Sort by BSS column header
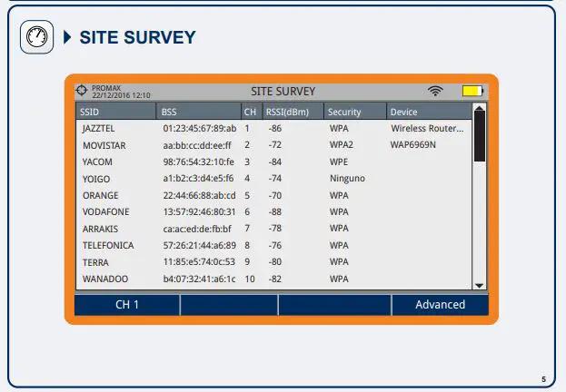The image size is (566, 392). click(x=199, y=112)
